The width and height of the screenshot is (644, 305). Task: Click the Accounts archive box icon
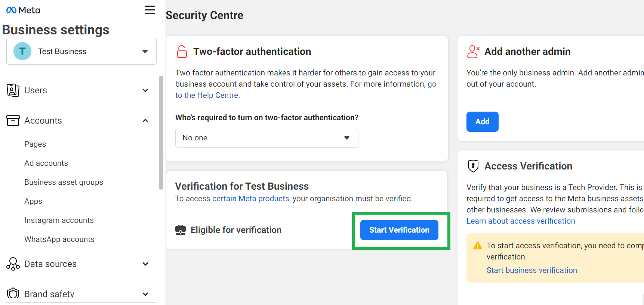(13, 121)
